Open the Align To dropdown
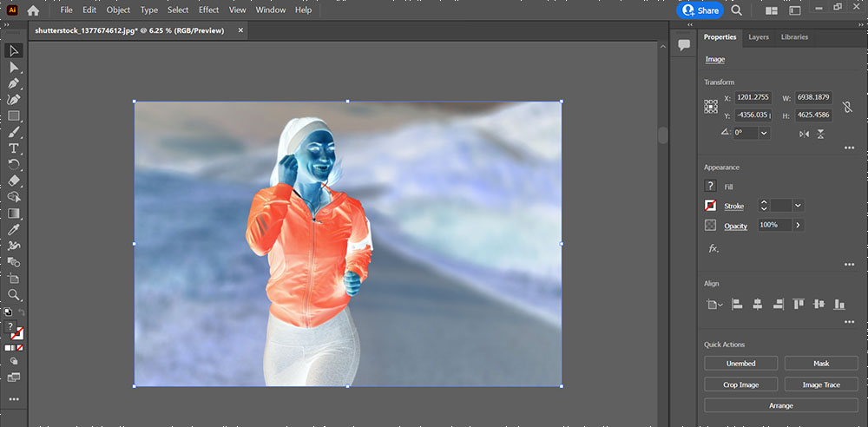The image size is (868, 427). tap(714, 305)
